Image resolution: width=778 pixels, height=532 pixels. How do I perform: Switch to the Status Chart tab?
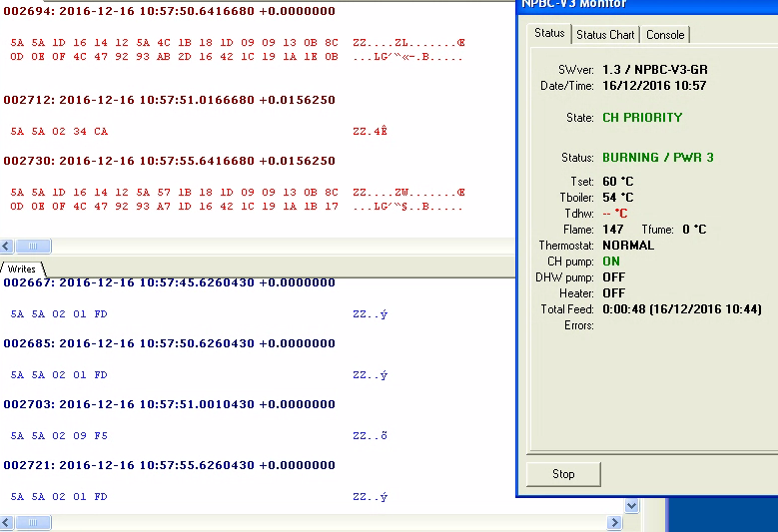605,34
